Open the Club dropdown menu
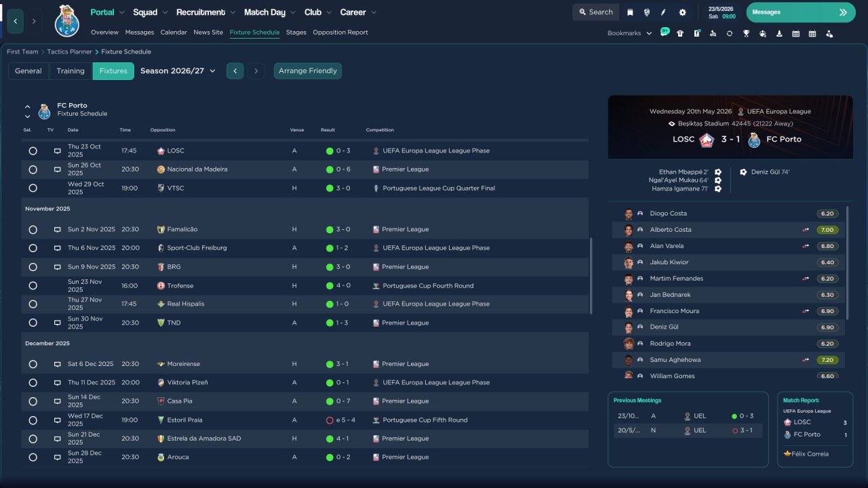Image resolution: width=868 pixels, height=488 pixels. point(317,12)
